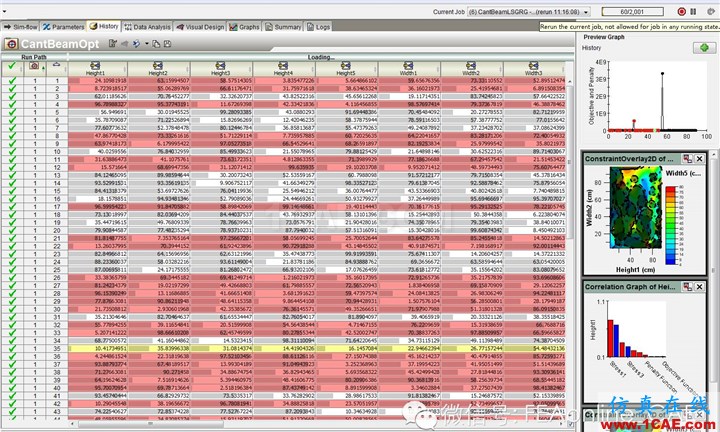720x432 pixels.
Task: Click the save table toolbar icon
Action: tap(168, 44)
